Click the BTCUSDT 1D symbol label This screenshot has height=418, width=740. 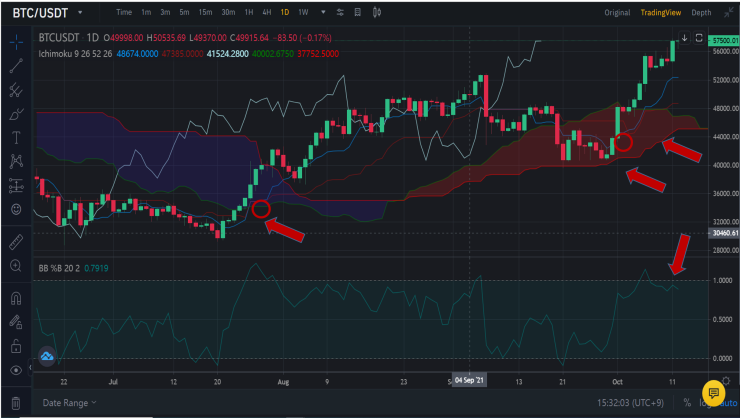69,38
